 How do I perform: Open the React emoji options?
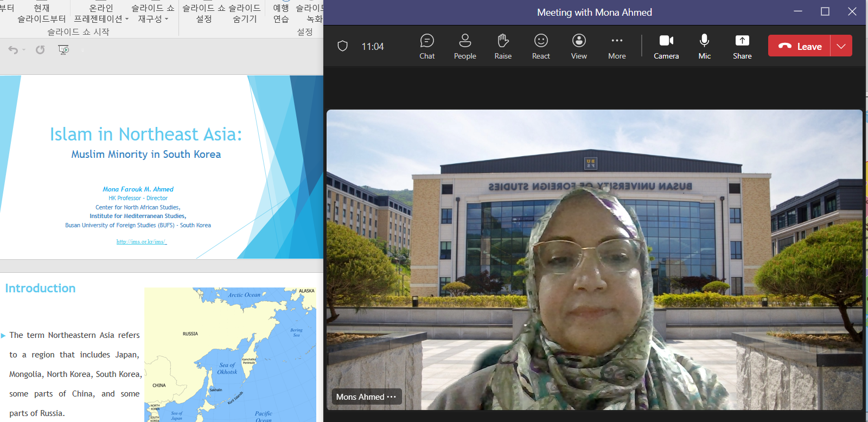(541, 47)
